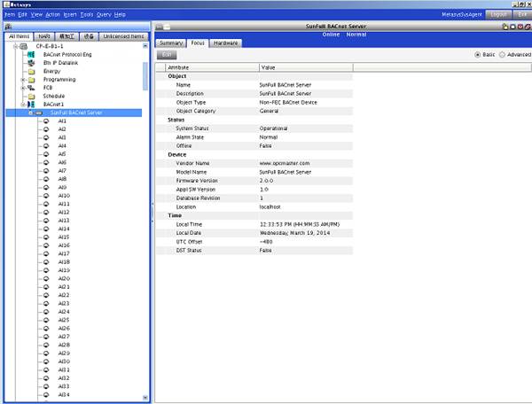Image resolution: width=532 pixels, height=404 pixels.
Task: Click the Eth IP Datalink network icon
Action: point(31,62)
